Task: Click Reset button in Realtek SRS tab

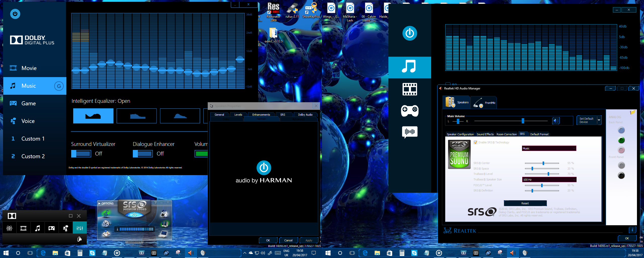Action: 525,203
